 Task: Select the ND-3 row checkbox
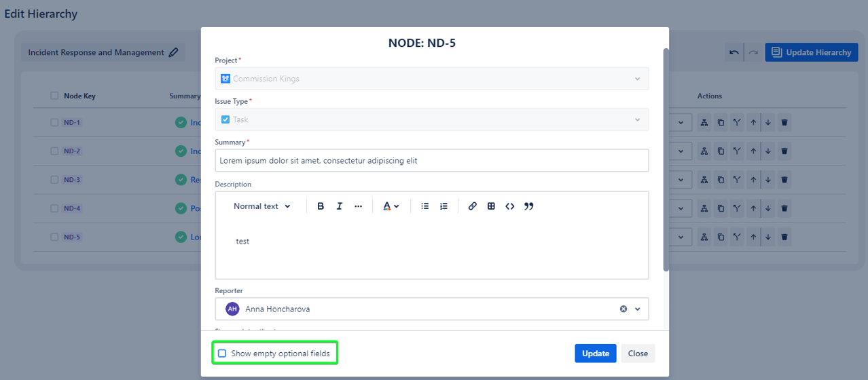tap(54, 180)
